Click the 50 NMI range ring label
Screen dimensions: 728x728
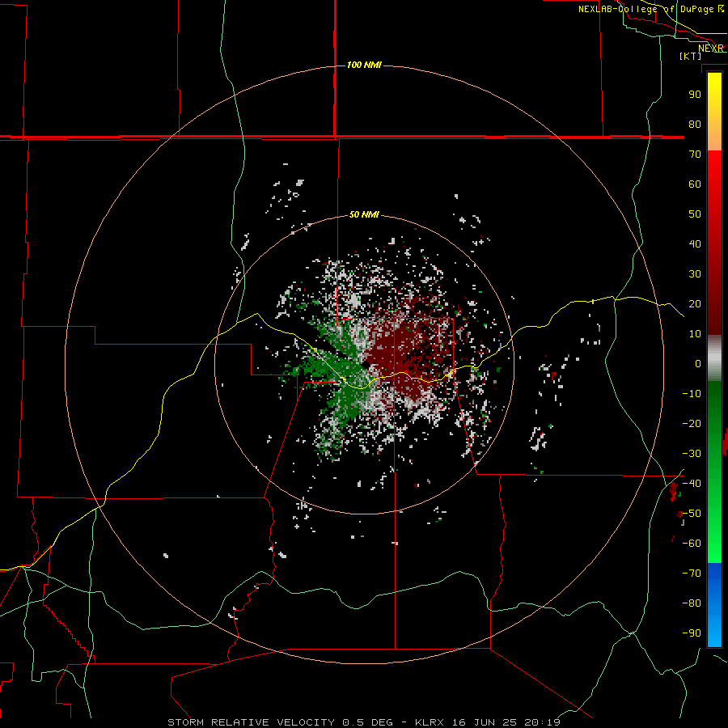pos(364,214)
